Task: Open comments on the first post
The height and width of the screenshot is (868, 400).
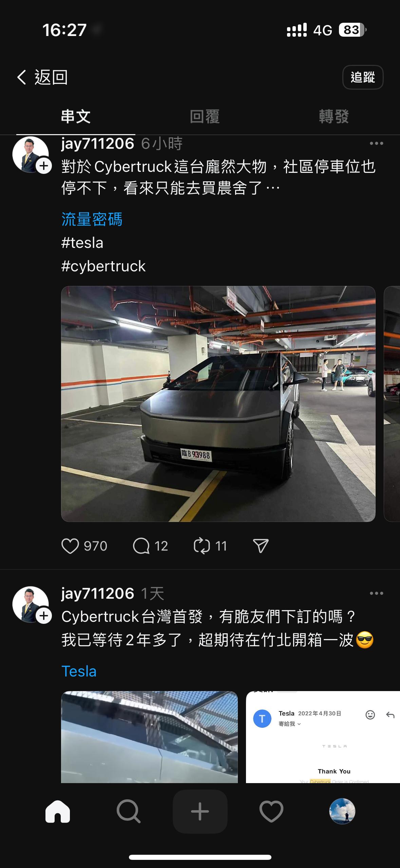Action: pos(141,546)
